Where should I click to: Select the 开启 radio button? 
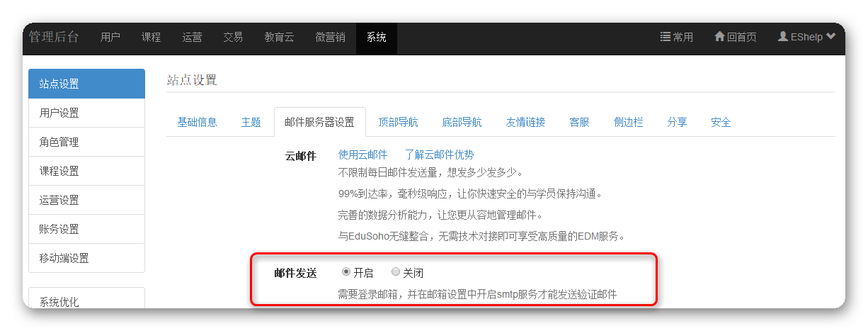pyautogui.click(x=346, y=272)
